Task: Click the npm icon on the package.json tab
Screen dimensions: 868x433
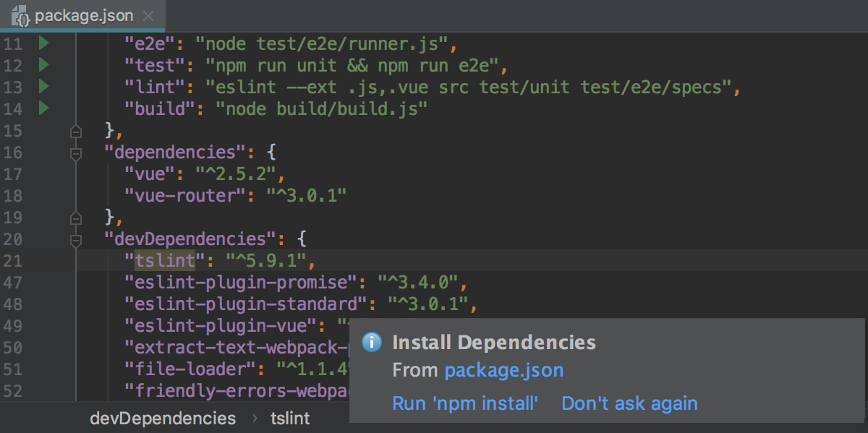Action: click(x=22, y=14)
